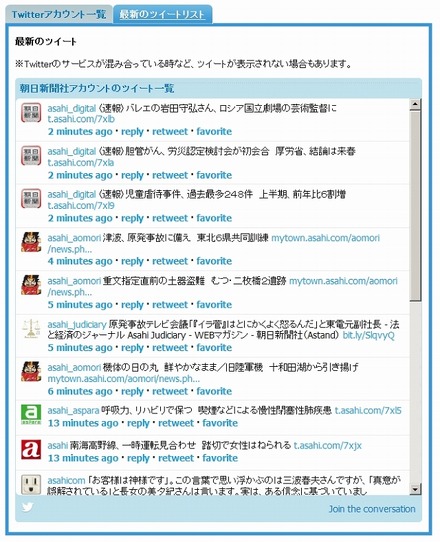
Task: Switch to Twitterアカウント一覧 tab
Action: pos(59,15)
